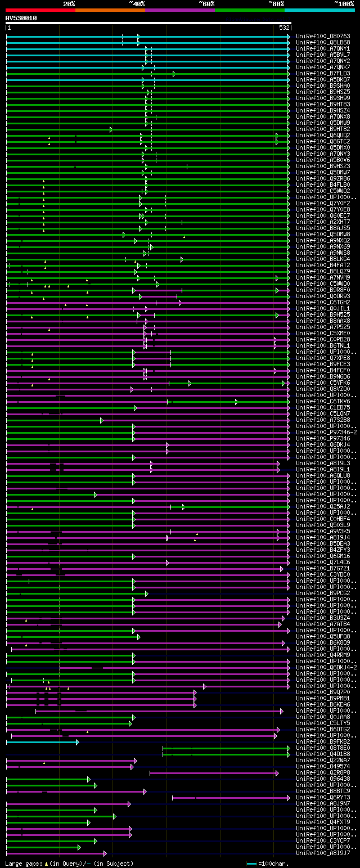Select hit label UniRef100_B9FKB2
Image resolution: width=360 pixels, height=868 pixels.
tap(323, 741)
